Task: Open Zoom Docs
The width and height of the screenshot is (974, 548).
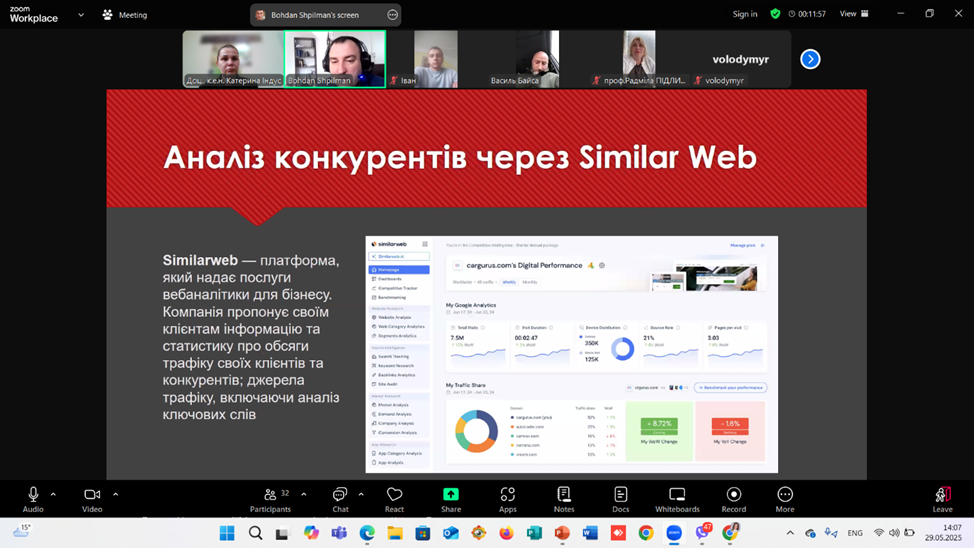Action: coord(621,500)
